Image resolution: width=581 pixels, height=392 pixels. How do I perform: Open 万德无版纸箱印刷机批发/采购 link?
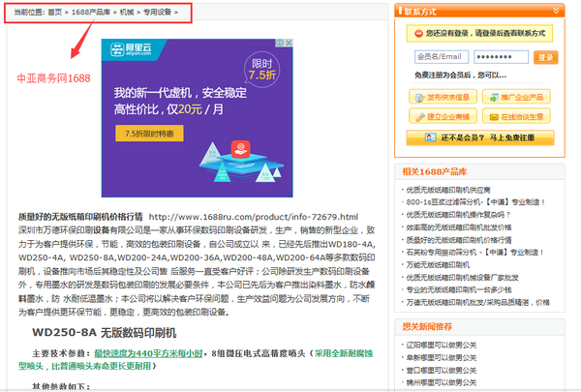(x=478, y=302)
